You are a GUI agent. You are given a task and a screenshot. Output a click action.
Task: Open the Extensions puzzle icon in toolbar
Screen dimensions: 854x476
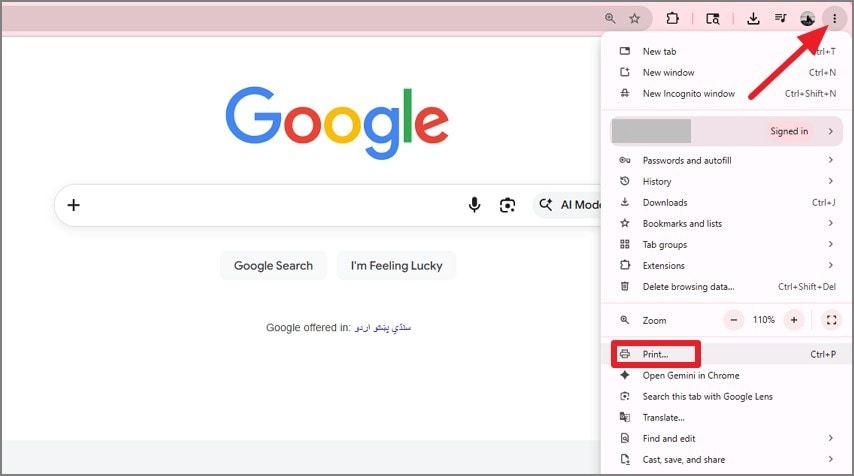tap(673, 19)
